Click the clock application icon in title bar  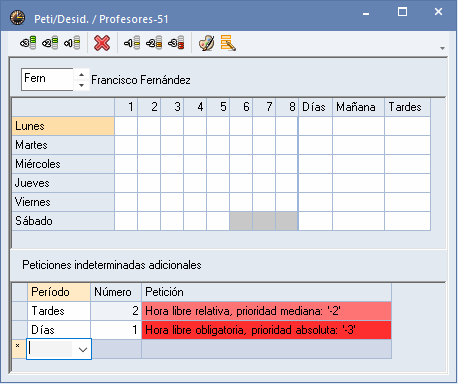tap(17, 18)
